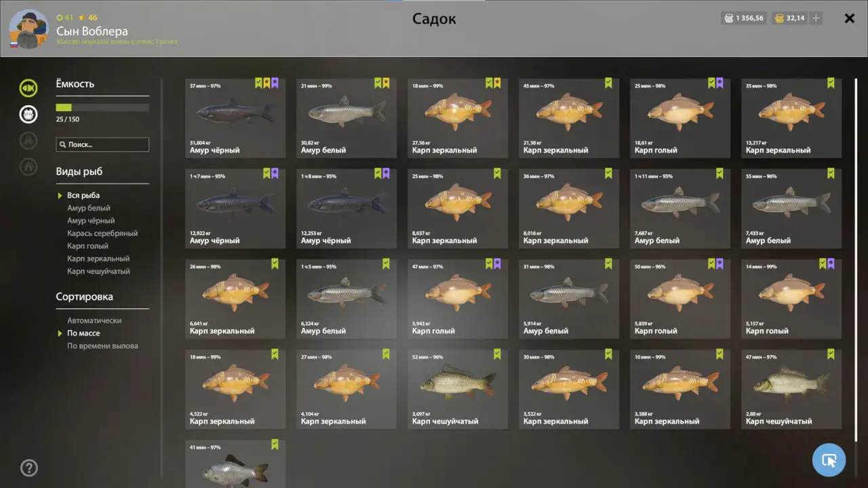The image size is (868, 488).
Task: Open the player avatar portrait
Action: click(x=28, y=29)
